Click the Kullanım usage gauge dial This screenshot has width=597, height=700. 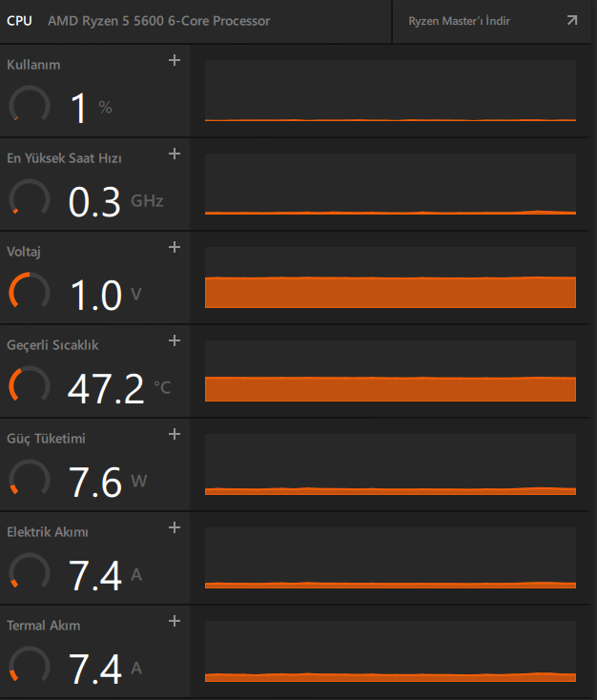pyautogui.click(x=30, y=105)
